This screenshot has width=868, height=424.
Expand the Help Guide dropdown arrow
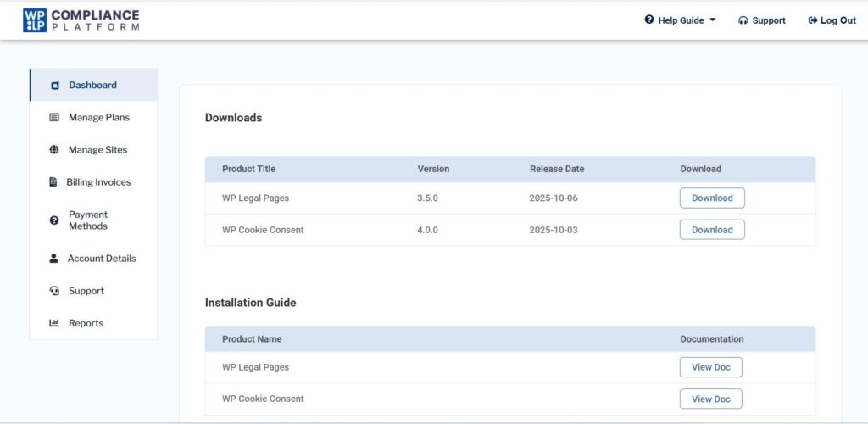tap(712, 20)
